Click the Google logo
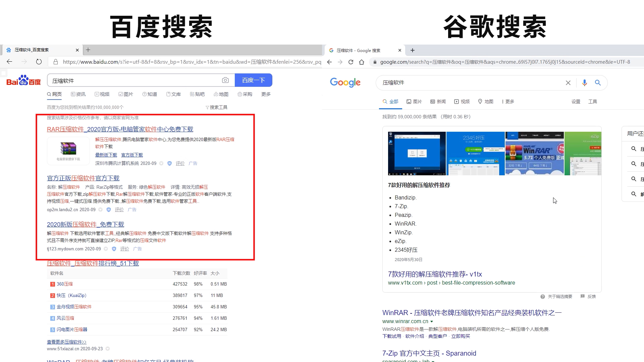This screenshot has height=362, width=644. pos(345,82)
